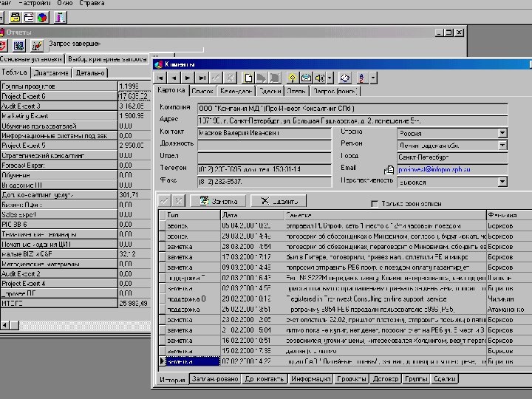The height and width of the screenshot is (399, 532).
Task: Click the light bulb hint icon
Action: 292,78
